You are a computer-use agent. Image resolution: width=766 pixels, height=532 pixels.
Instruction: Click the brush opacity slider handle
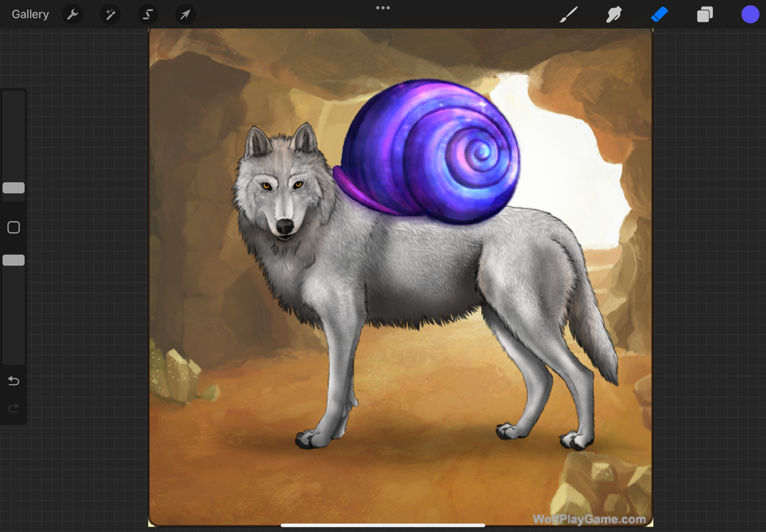click(14, 260)
